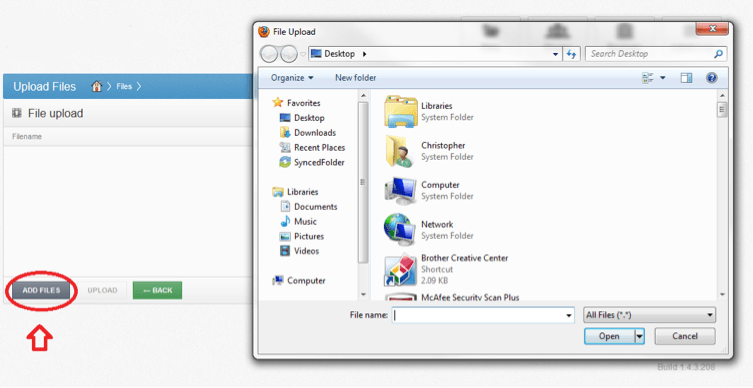753x388 pixels.
Task: Open the Libraries system folder icon in the file list
Action: (401, 111)
